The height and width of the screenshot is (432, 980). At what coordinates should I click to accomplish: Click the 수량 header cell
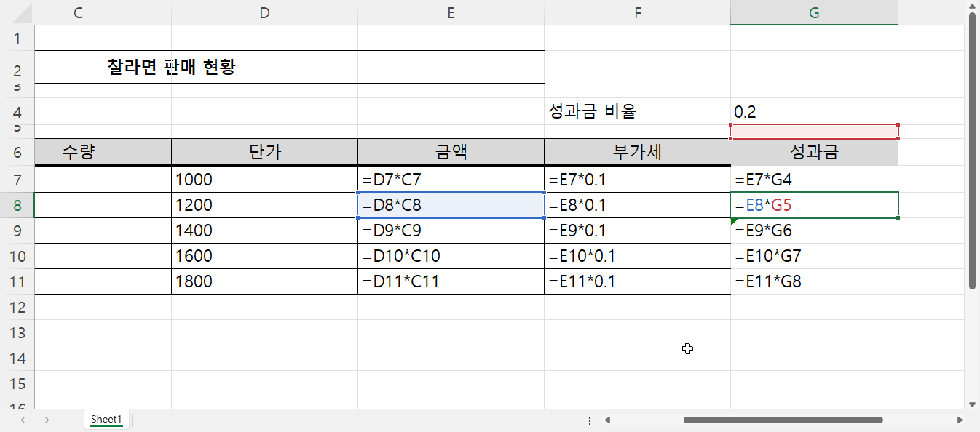103,152
